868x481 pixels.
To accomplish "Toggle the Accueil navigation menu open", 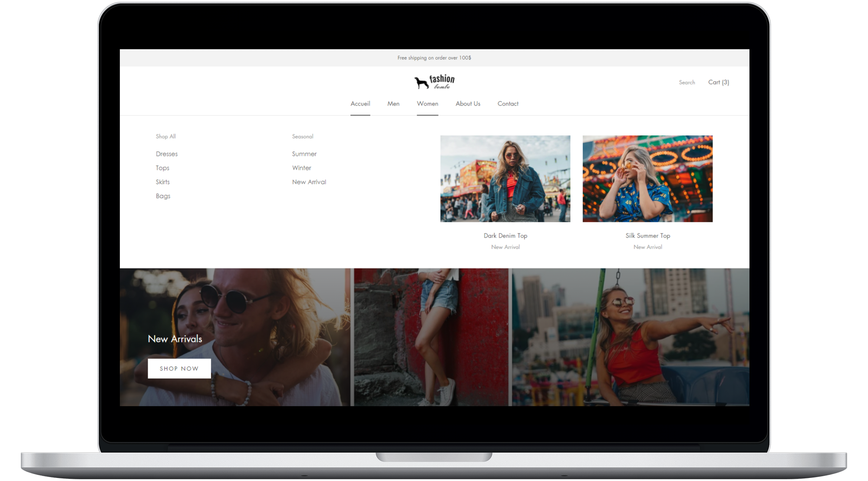I will point(360,104).
